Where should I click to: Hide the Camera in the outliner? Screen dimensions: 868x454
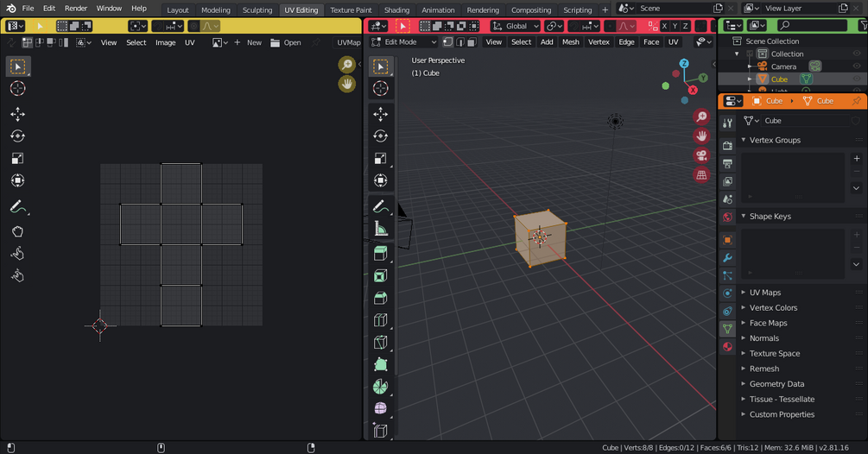tap(857, 66)
